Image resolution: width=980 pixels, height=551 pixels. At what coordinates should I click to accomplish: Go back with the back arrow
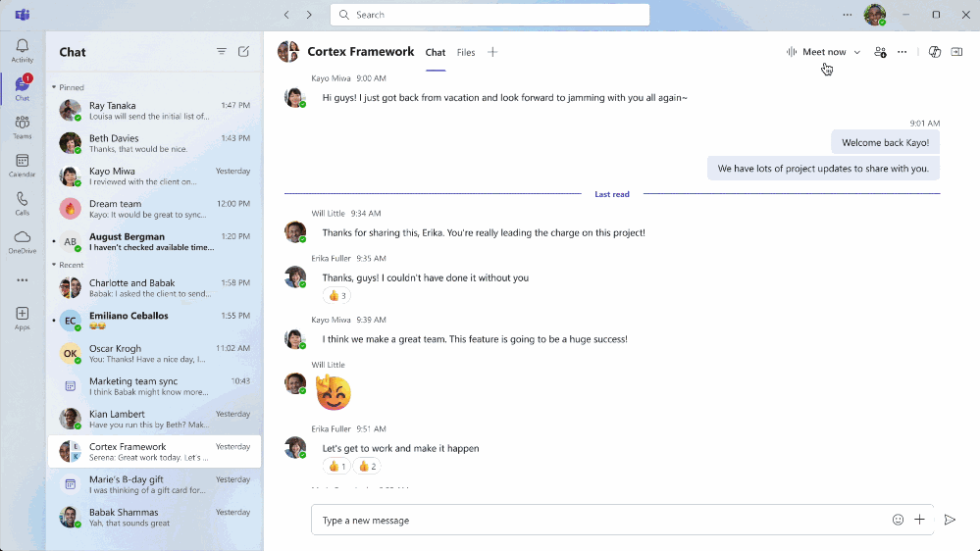(286, 15)
